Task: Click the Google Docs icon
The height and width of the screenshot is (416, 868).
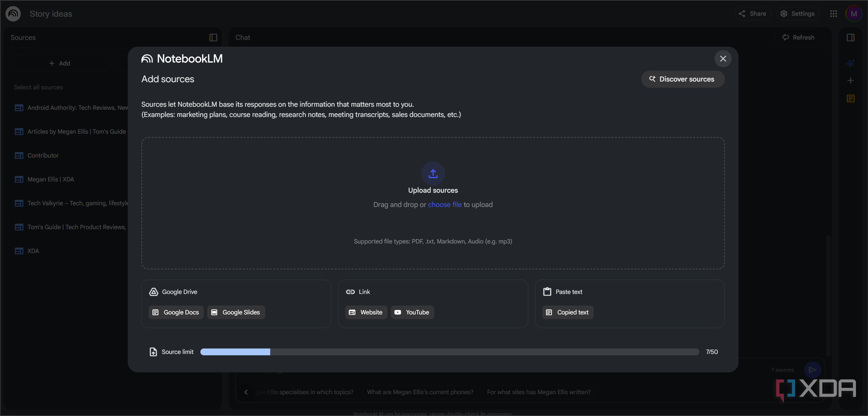Action: click(155, 312)
